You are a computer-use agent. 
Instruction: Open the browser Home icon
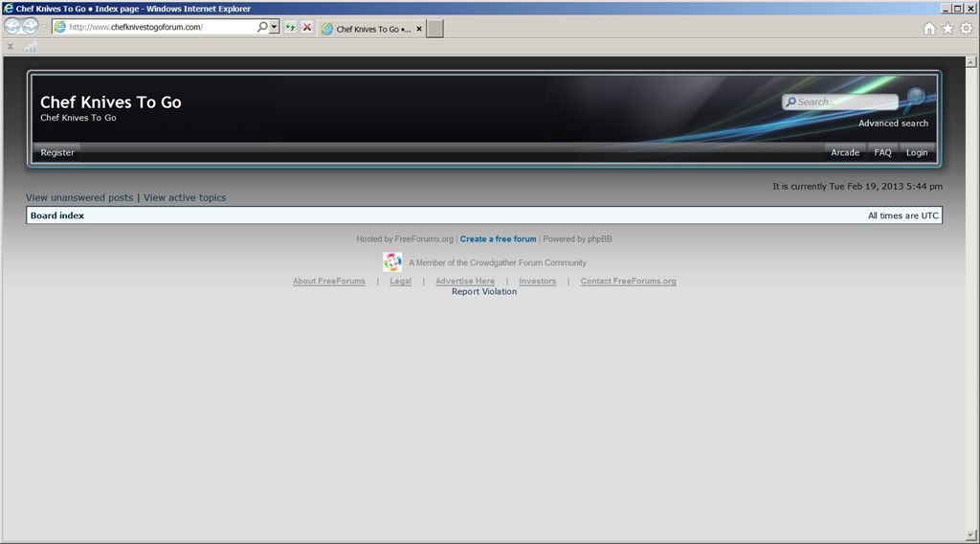tap(929, 29)
